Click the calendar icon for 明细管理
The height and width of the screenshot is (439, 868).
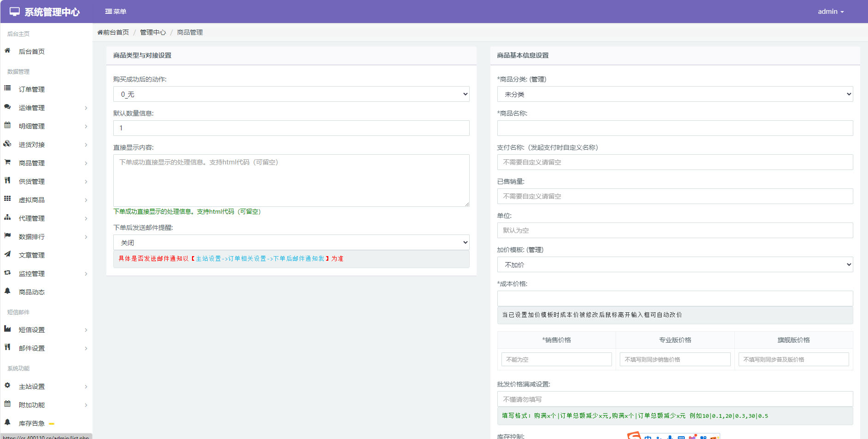pos(7,125)
